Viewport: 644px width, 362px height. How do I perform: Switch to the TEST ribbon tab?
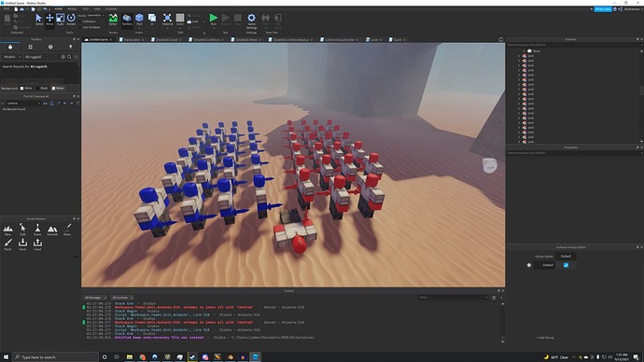(x=86, y=8)
